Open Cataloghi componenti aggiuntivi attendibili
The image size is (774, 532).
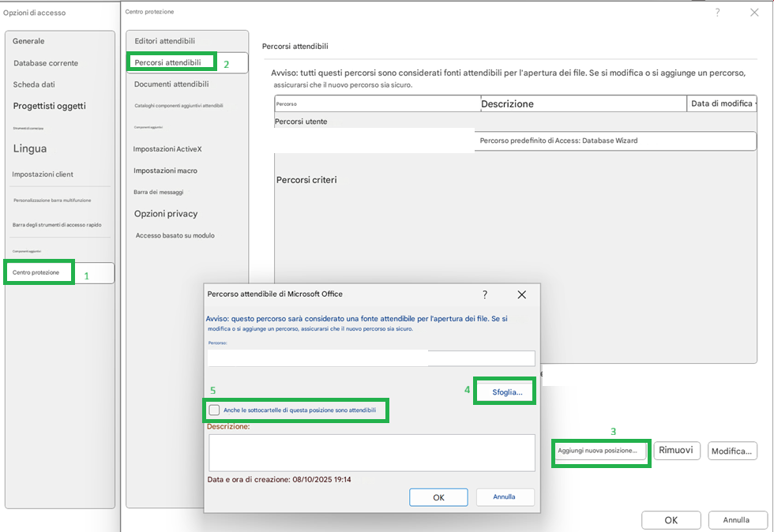coord(178,106)
